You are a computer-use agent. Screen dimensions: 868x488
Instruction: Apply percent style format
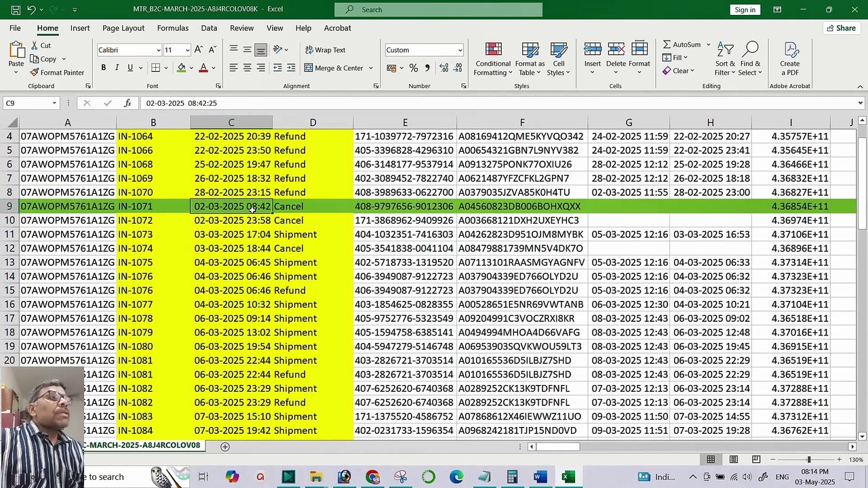413,68
